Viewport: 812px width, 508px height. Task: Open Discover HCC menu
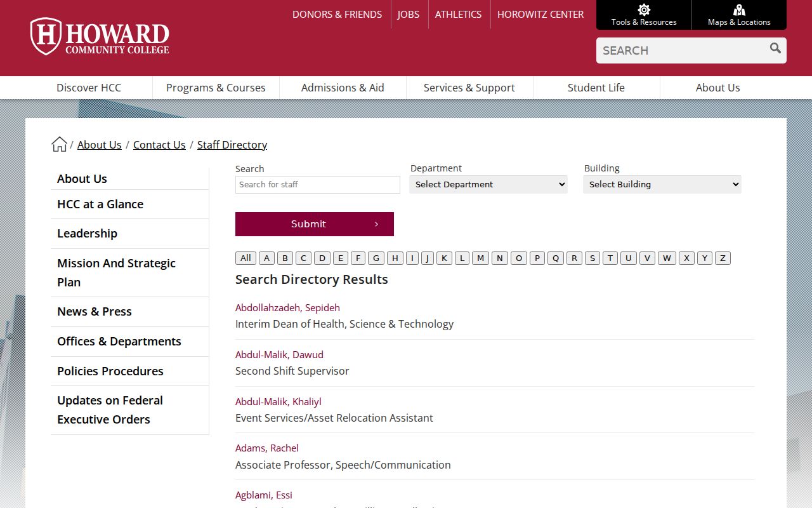click(x=89, y=88)
